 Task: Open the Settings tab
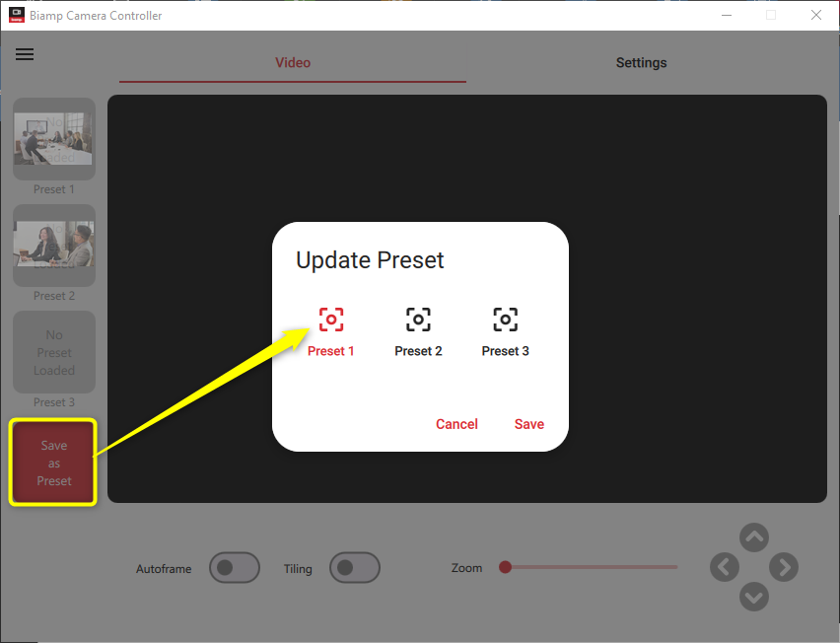[x=641, y=63]
